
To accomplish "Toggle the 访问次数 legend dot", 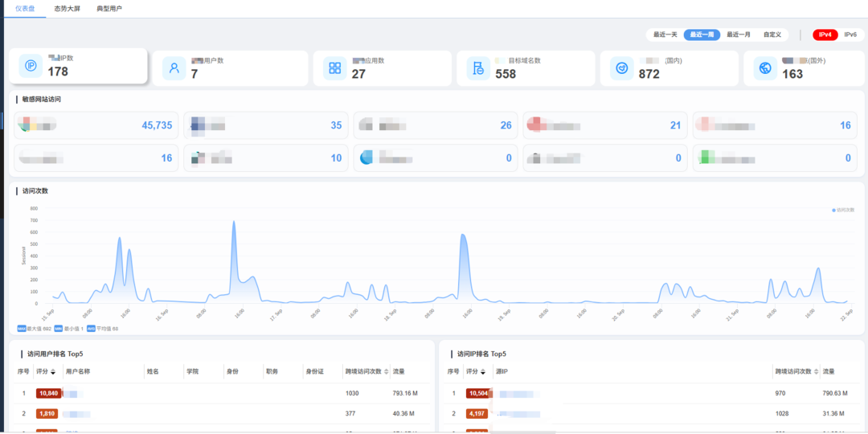I will coord(834,211).
